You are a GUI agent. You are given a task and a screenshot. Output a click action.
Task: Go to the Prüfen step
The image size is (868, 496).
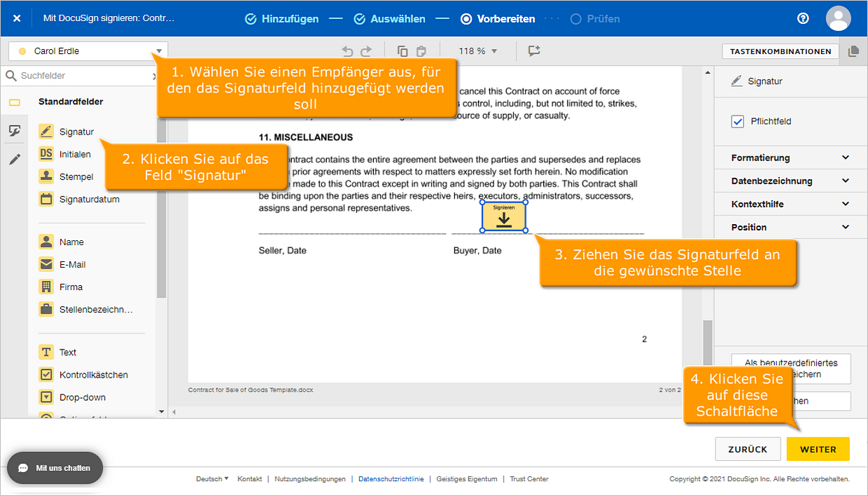[595, 19]
